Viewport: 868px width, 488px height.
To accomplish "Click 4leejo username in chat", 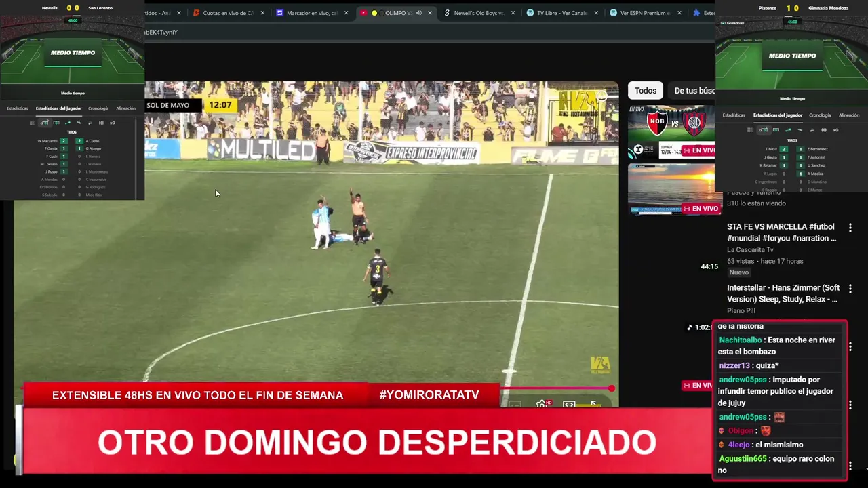I will pyautogui.click(x=738, y=445).
